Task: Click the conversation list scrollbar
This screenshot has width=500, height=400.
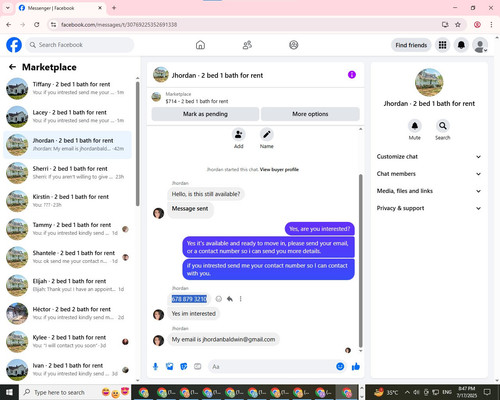Action: pos(137,143)
